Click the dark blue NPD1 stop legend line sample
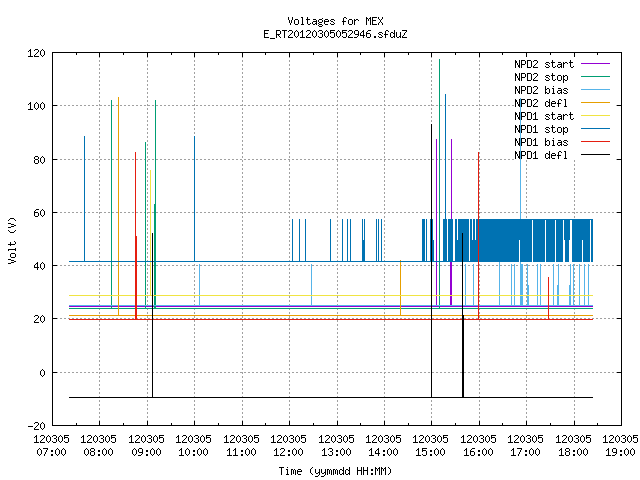 tap(596, 129)
